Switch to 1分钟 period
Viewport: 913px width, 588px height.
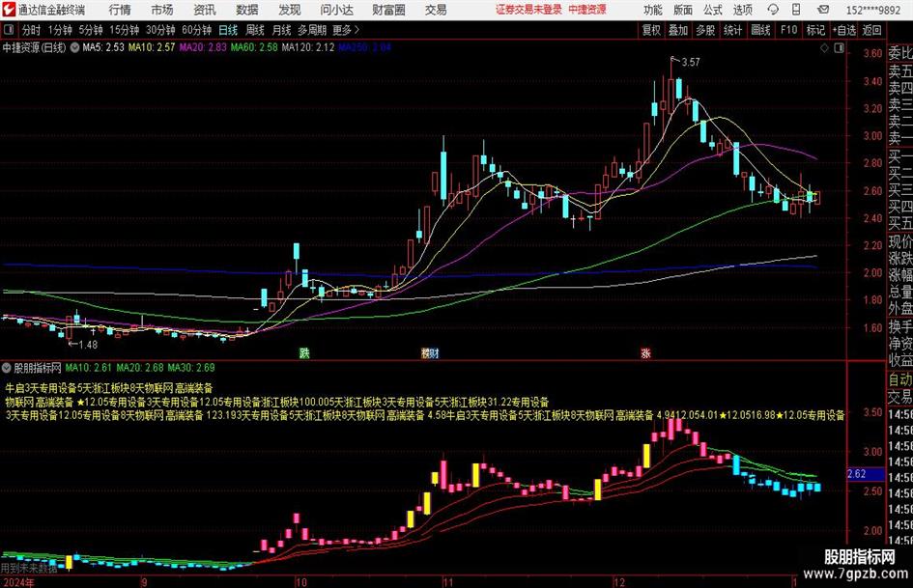click(60, 30)
